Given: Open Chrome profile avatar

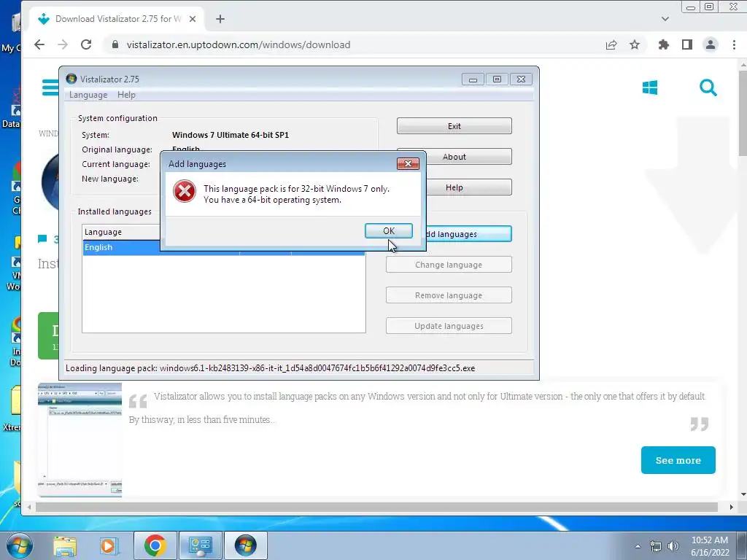Looking at the screenshot, I should point(711,44).
